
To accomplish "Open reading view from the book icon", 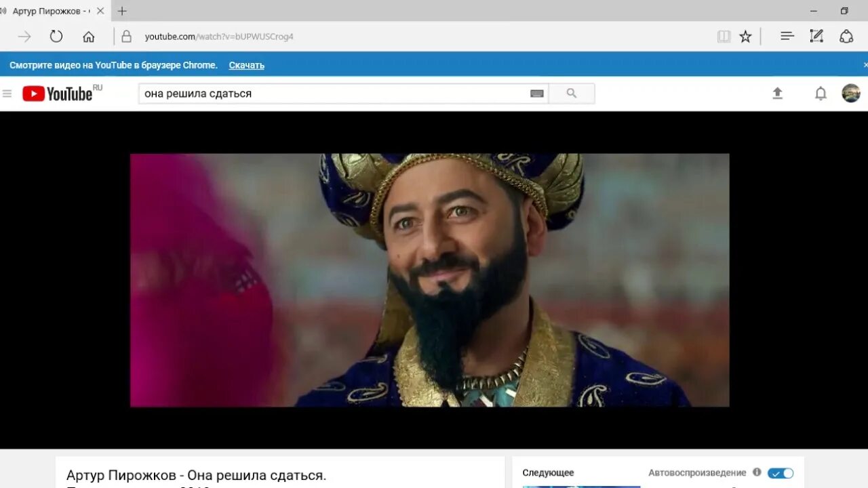I will point(724,37).
